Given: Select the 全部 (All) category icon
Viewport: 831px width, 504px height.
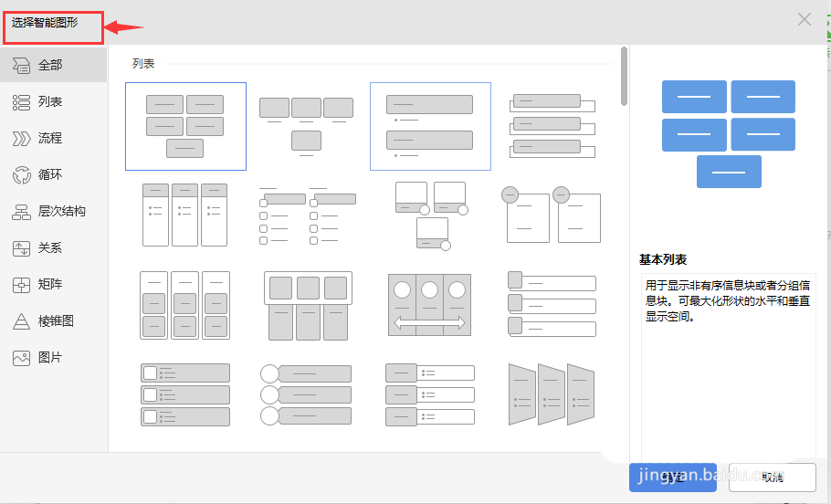Looking at the screenshot, I should point(21,65).
